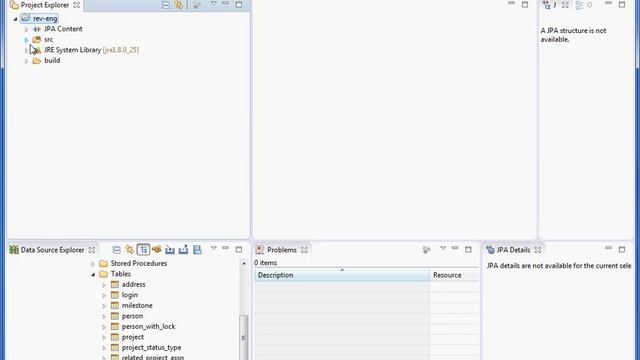Click the project_status_type table icon
Image resolution: width=640 pixels, height=360 pixels.
115,348
